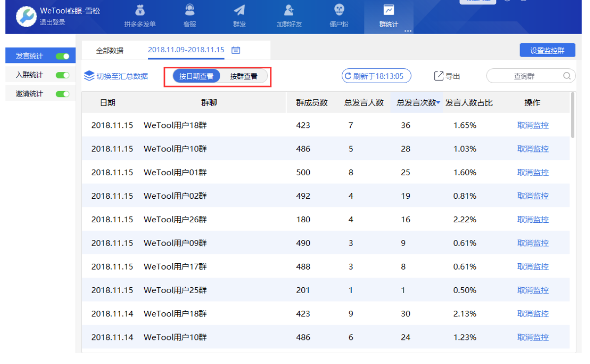Screen dimensions: 590x364
Task: Sort by 总发言次数 column arrow
Action: pyautogui.click(x=438, y=102)
